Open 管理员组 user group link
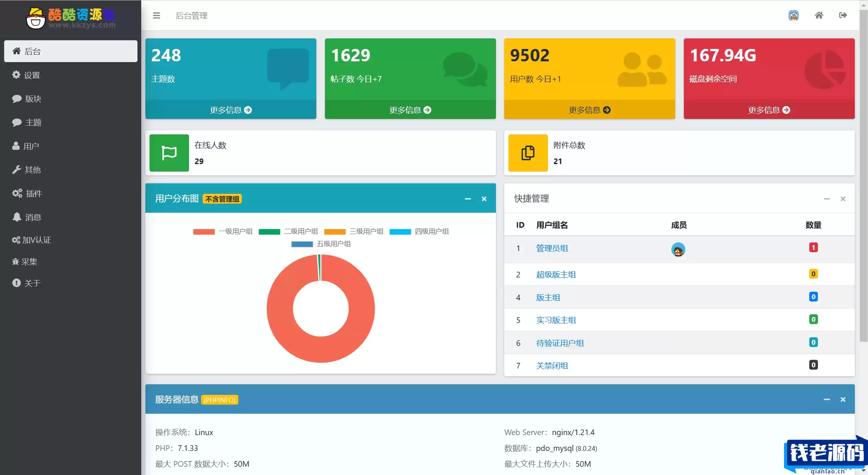Screen dimensions: 868x475 (x=552, y=248)
